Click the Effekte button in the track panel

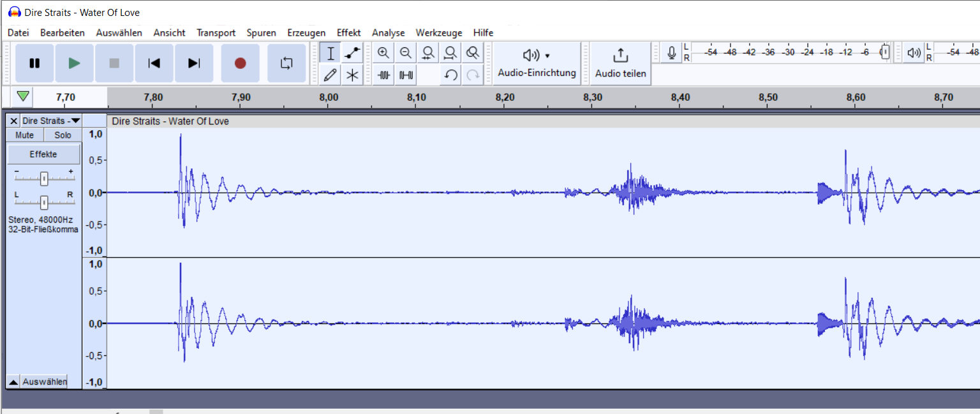[x=43, y=154]
